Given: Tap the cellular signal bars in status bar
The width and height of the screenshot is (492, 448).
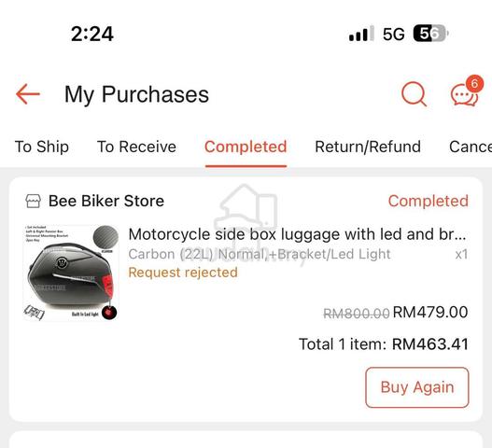Looking at the screenshot, I should pos(361,34).
